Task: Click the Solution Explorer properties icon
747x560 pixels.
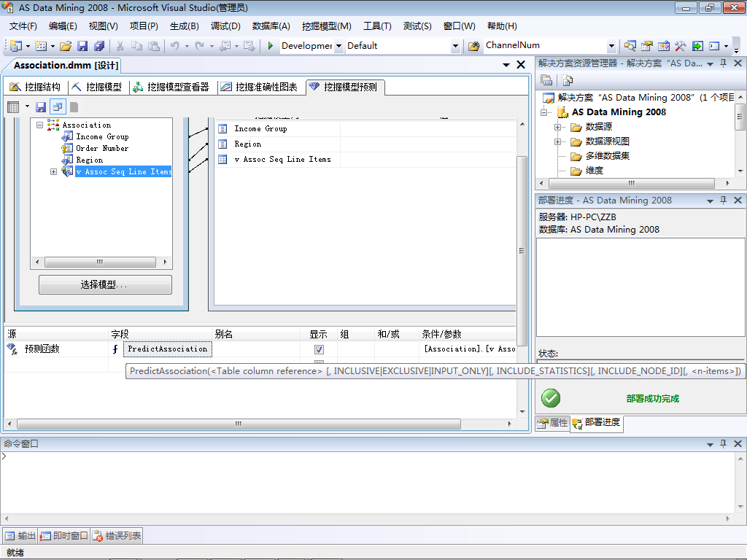Action: pos(546,80)
